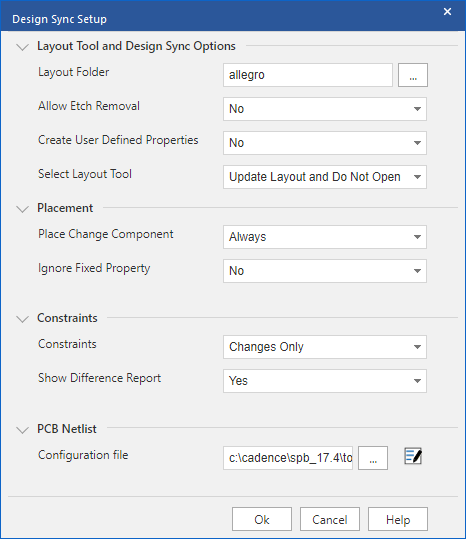Collapse the Placement section
Image resolution: width=466 pixels, height=539 pixels.
pos(23,209)
